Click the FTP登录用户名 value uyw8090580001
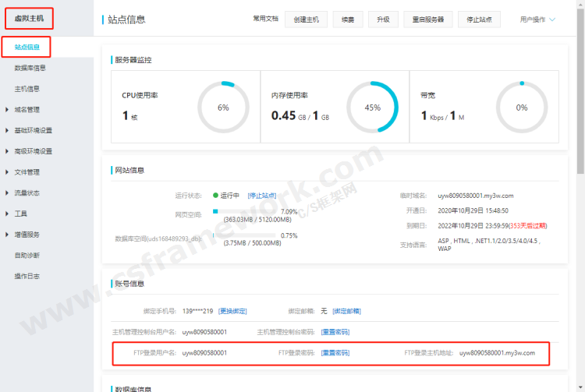 click(204, 353)
